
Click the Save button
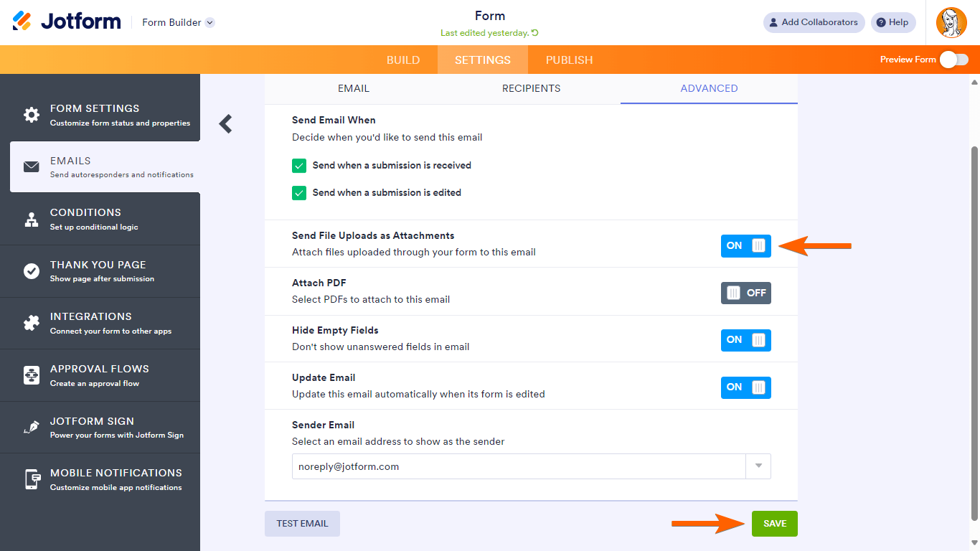(775, 524)
